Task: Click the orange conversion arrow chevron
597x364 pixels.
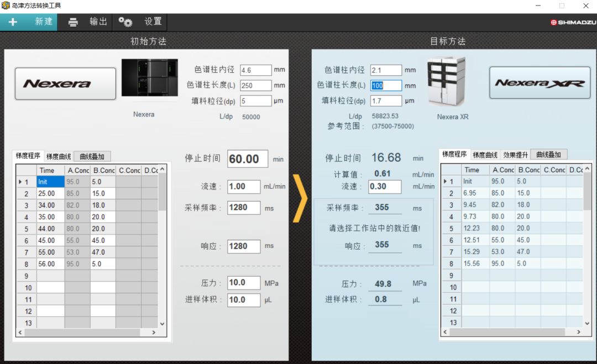Action: coord(299,198)
